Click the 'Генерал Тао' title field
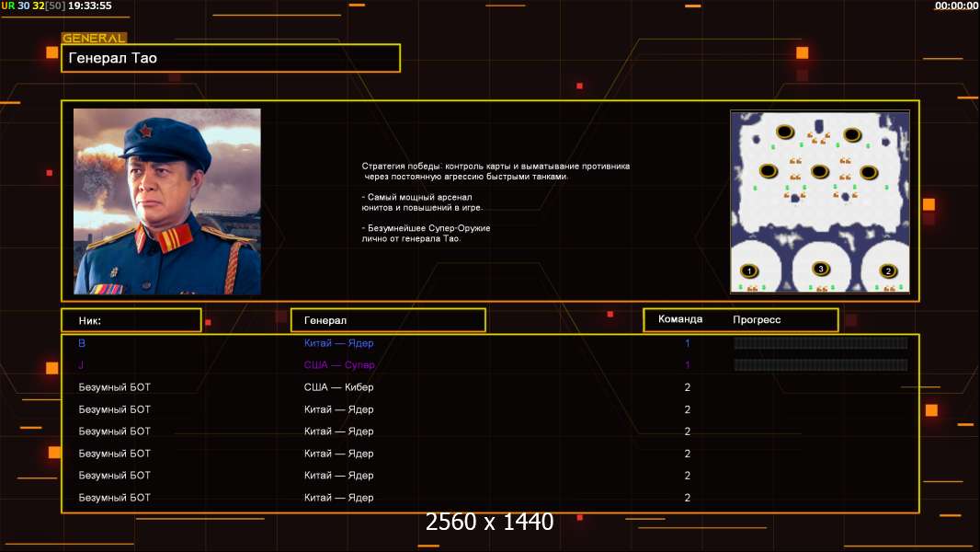Image resolution: width=980 pixels, height=552 pixels. point(231,58)
